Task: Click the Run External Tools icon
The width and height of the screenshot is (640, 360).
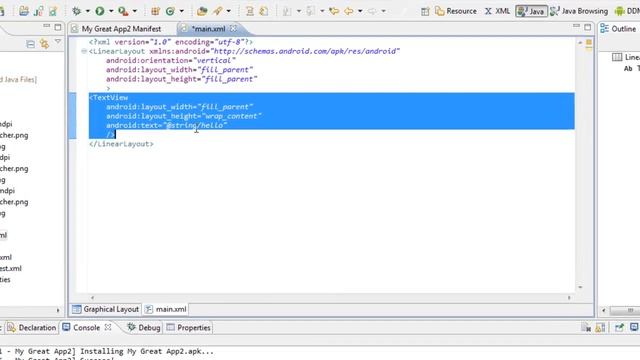Action: (123, 11)
